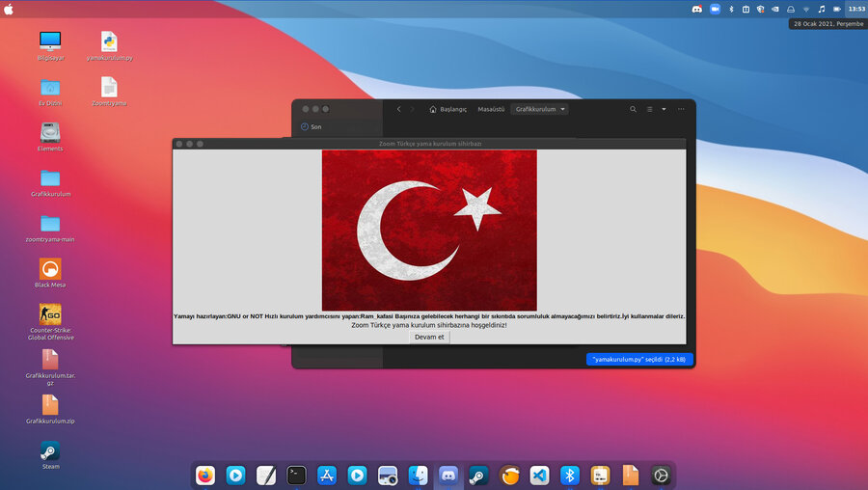
Task: Launch Black Mesa from the desktop shortcut
Action: [50, 273]
